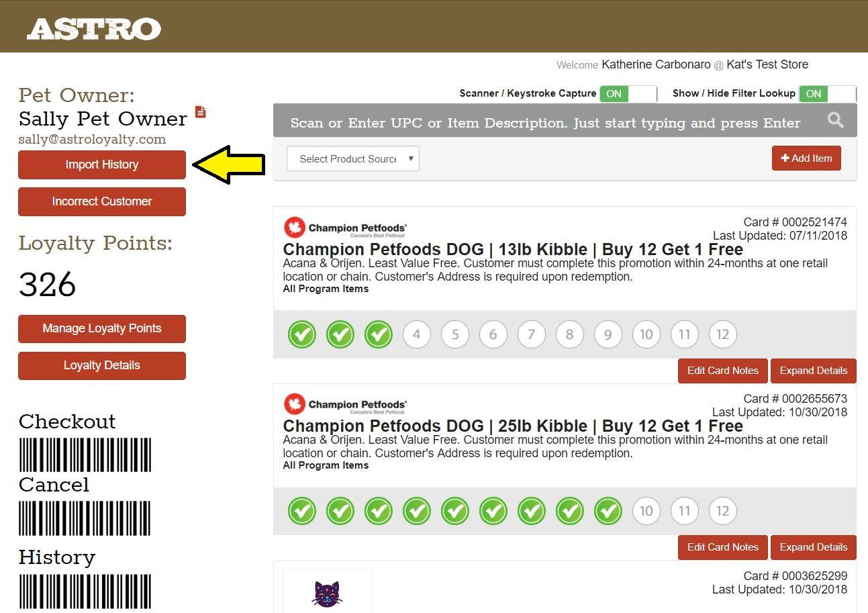This screenshot has height=613, width=868.
Task: Click Last Updated: 07/11/2018 text
Action: click(x=780, y=236)
